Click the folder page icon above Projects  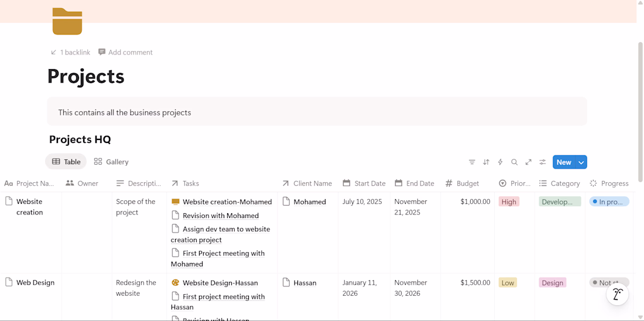67,22
